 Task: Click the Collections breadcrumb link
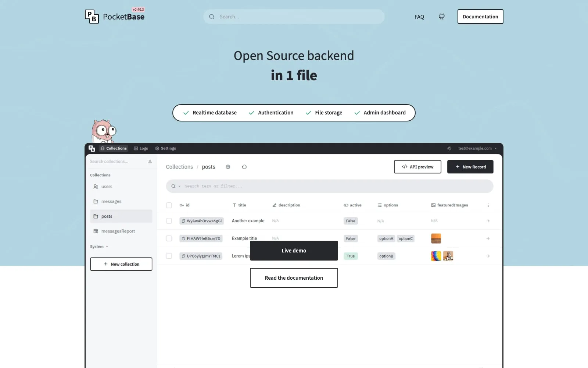[x=179, y=167]
